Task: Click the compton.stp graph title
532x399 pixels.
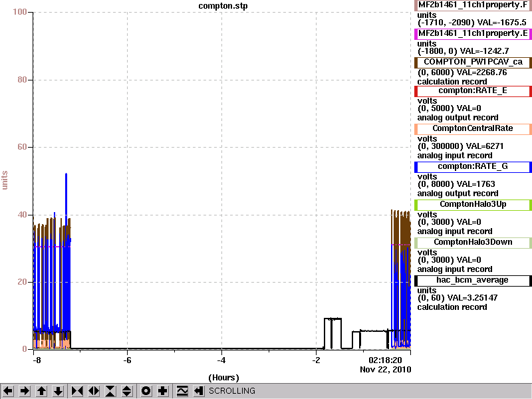Action: coord(223,6)
